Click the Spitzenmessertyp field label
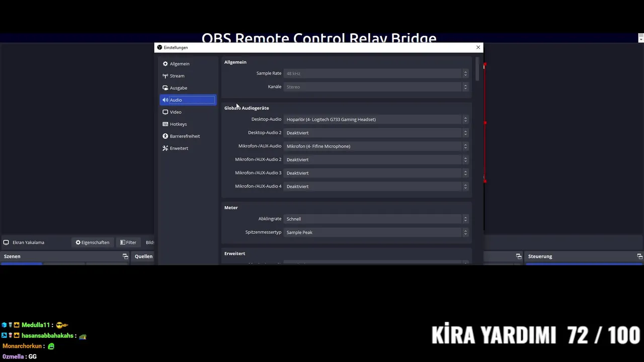The image size is (644, 362). coord(263,232)
